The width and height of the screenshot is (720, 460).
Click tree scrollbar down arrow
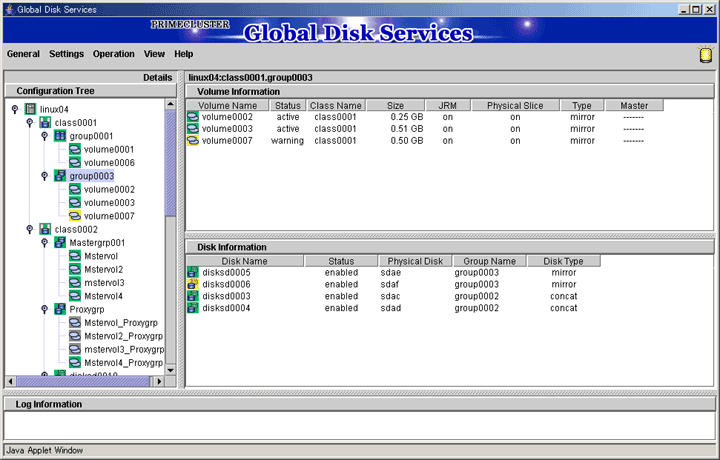[x=170, y=370]
